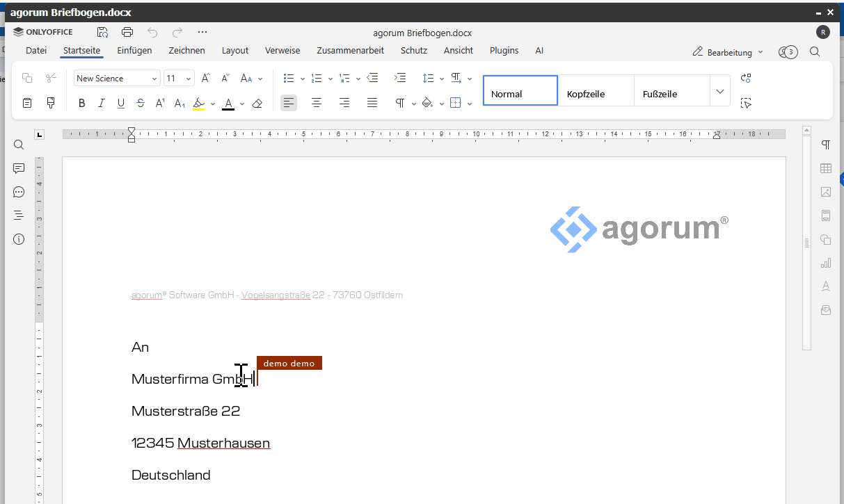Screen dimensions: 844x504
Task: Click the yellow highlight color button
Action: [199, 104]
